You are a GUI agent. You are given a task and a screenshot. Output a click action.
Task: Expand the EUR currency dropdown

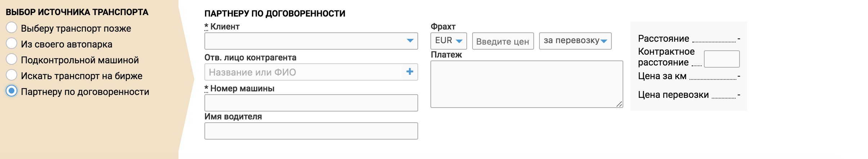[448, 41]
